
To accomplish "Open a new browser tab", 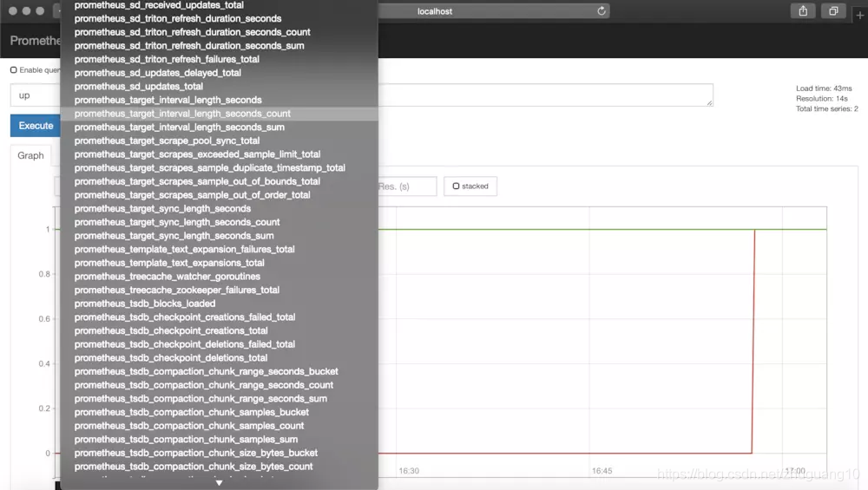I will click(859, 16).
